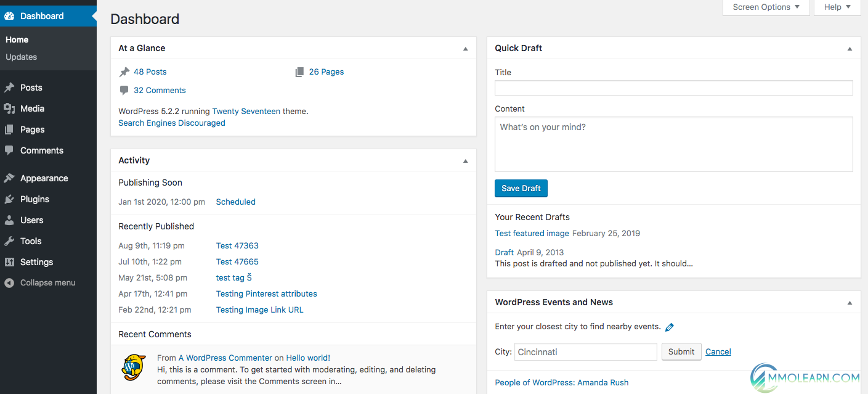
Task: Click the Pages icon in sidebar
Action: point(9,129)
